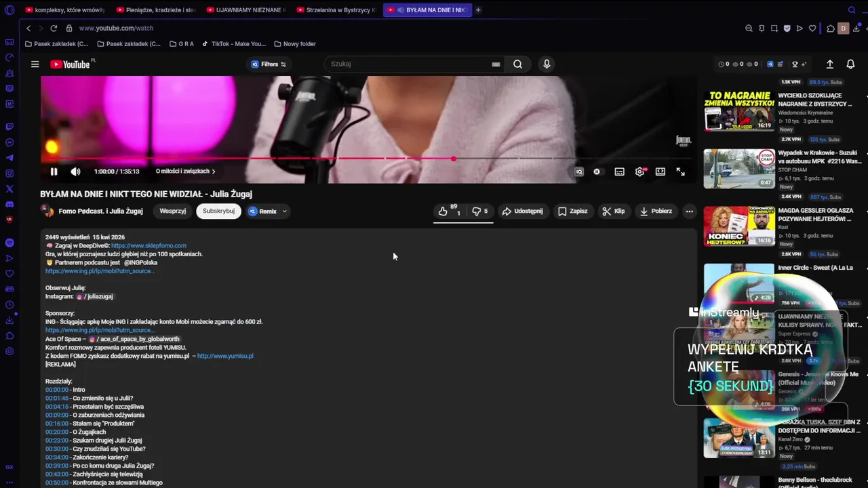This screenshot has width=868, height=488.
Task: Open 'TikTok - Make You...' bookmark
Action: click(x=234, y=44)
